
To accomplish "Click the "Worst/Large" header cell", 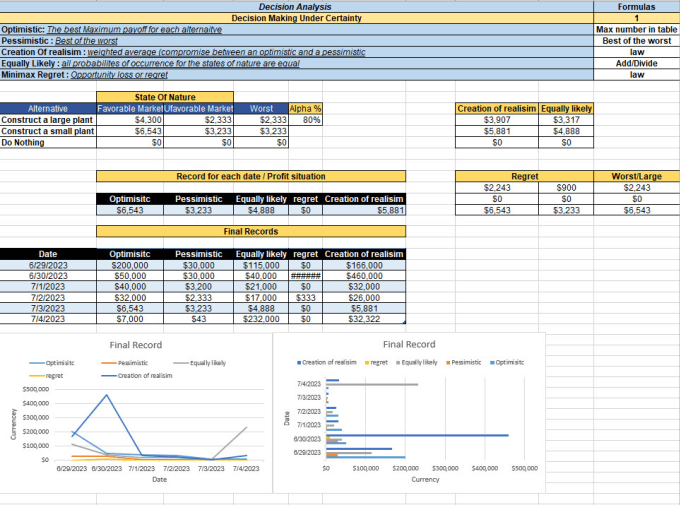I will pyautogui.click(x=636, y=176).
